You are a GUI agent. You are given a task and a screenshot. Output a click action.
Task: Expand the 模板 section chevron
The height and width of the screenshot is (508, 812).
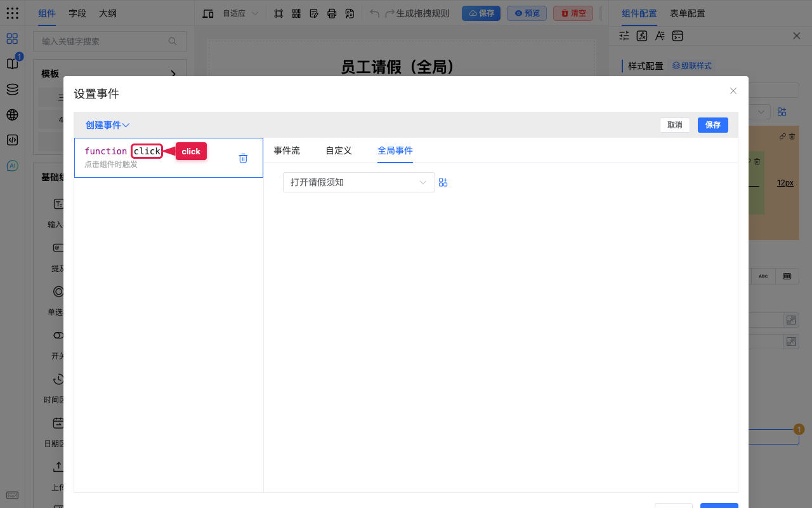(173, 74)
